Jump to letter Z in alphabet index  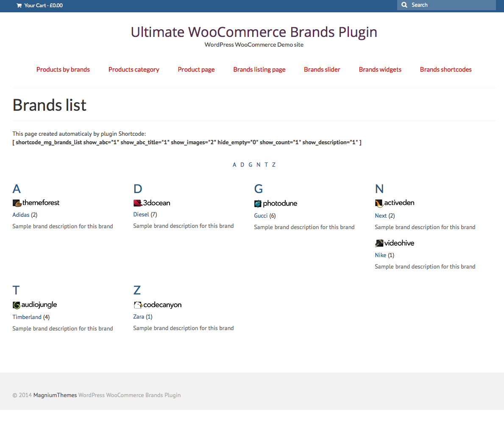pos(274,165)
